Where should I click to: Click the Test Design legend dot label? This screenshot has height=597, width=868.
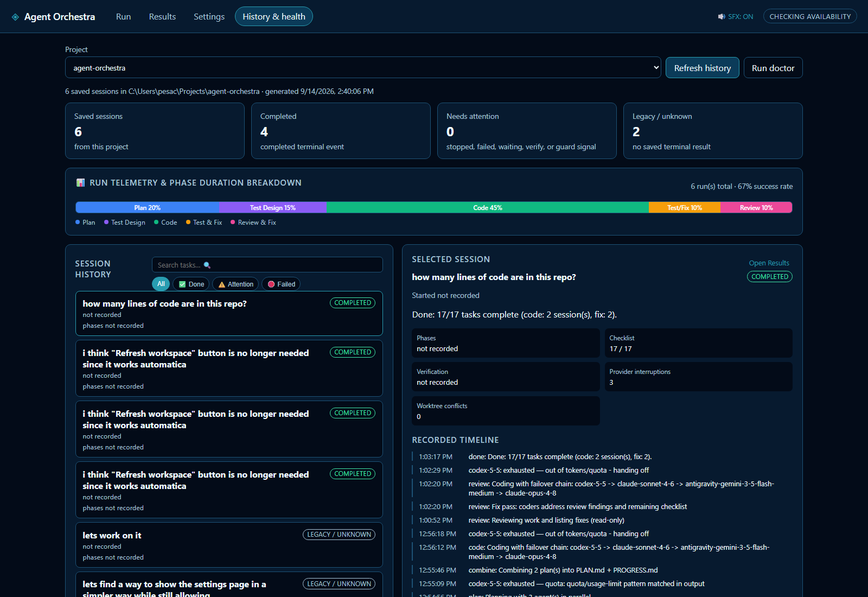125,223
